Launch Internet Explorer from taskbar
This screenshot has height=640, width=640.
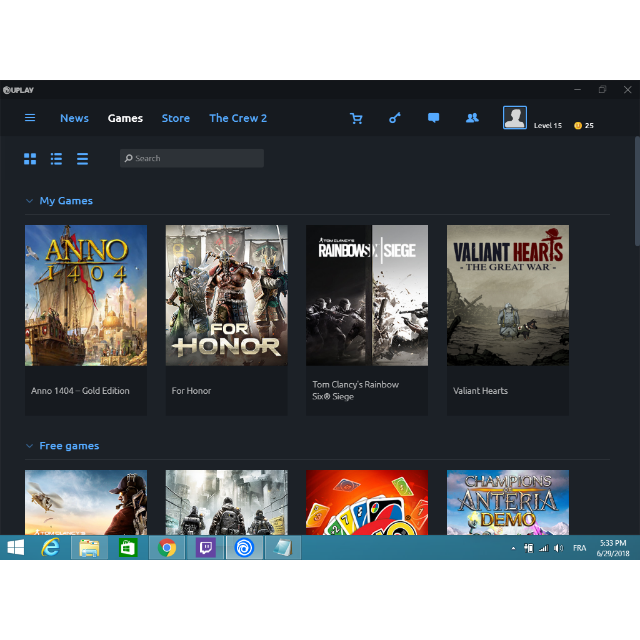coord(51,548)
